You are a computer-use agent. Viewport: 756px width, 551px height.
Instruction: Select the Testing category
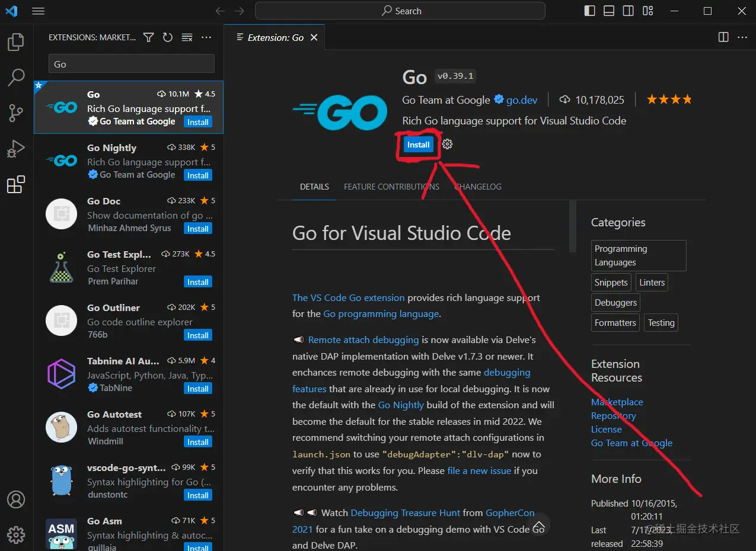661,323
